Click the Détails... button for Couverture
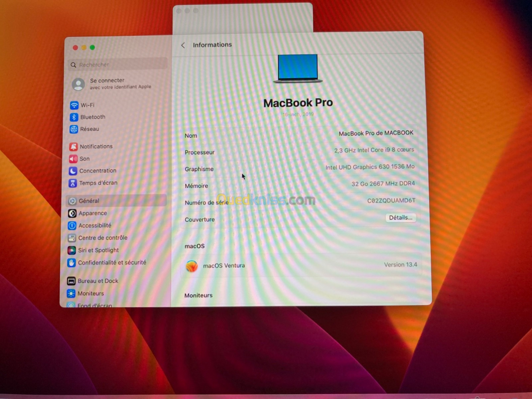 pyautogui.click(x=401, y=217)
